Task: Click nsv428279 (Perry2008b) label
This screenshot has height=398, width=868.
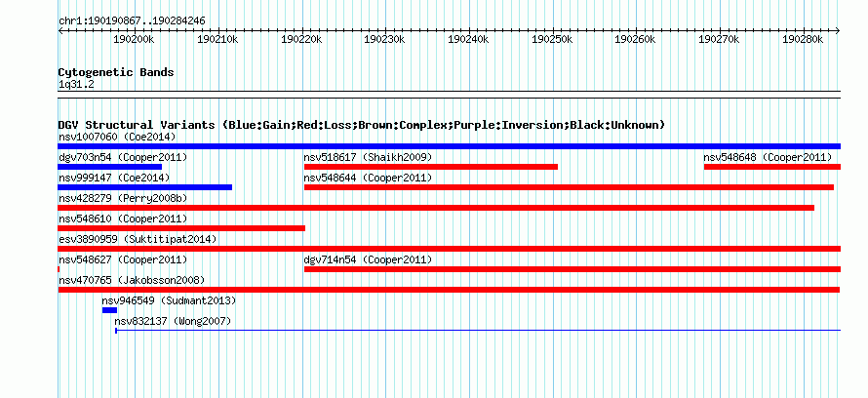Action: 123,198
